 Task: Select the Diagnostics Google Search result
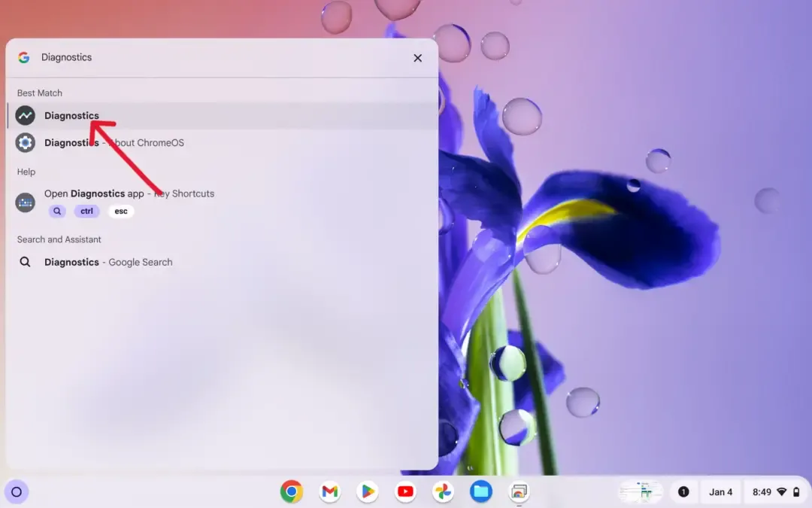click(223, 263)
